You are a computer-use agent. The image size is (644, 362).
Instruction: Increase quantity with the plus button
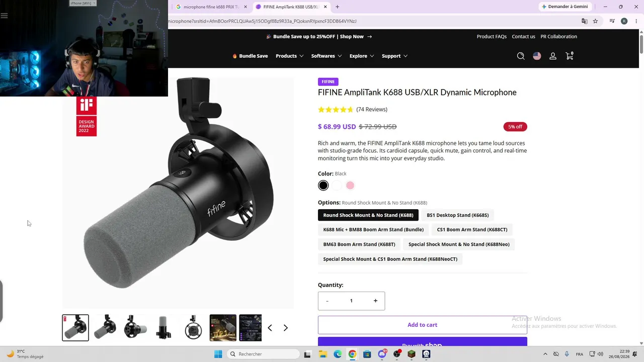(x=375, y=301)
